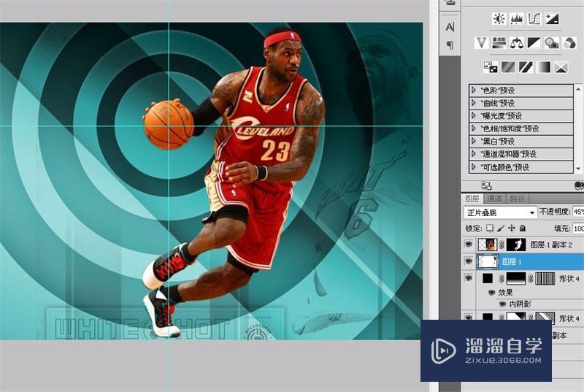Lock all with the padlock icon
The image size is (584, 392).
click(x=523, y=228)
